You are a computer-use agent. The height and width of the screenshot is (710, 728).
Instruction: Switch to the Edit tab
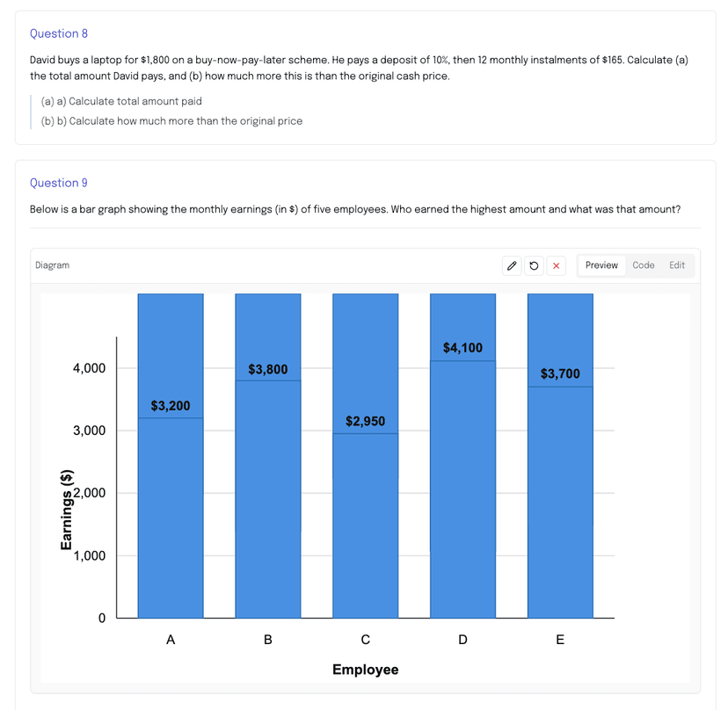point(676,264)
